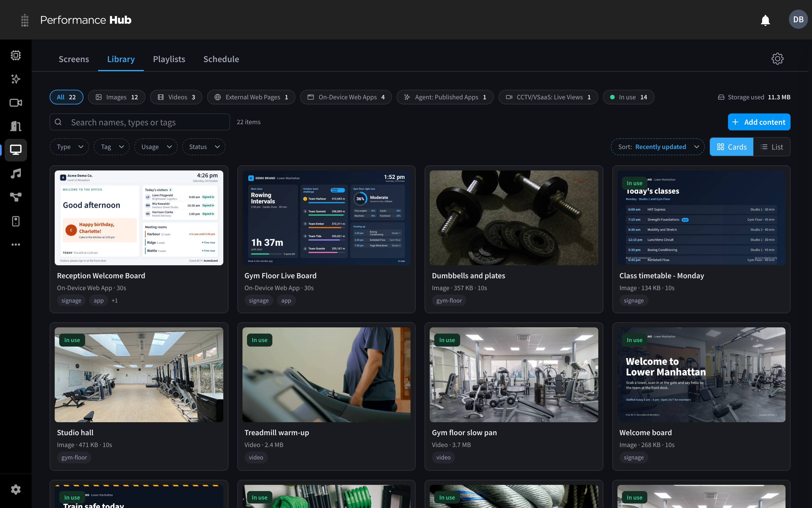Screen dimensions: 812x508
Task: Expand the Tag filter dropdown
Action: coord(112,147)
